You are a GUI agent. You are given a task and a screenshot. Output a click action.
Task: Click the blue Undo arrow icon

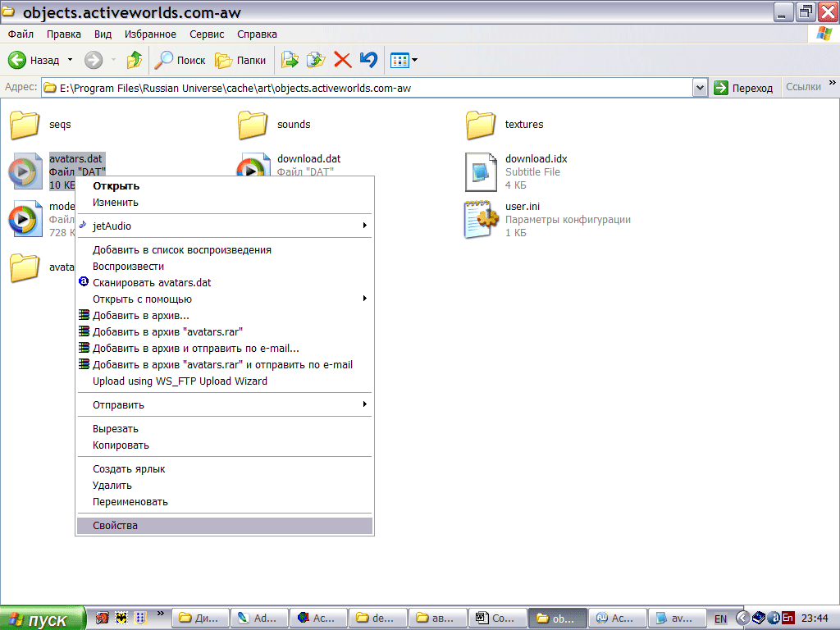(x=368, y=60)
